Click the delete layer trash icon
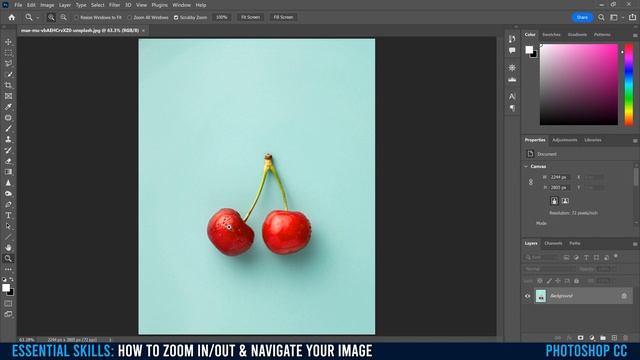 click(625, 338)
